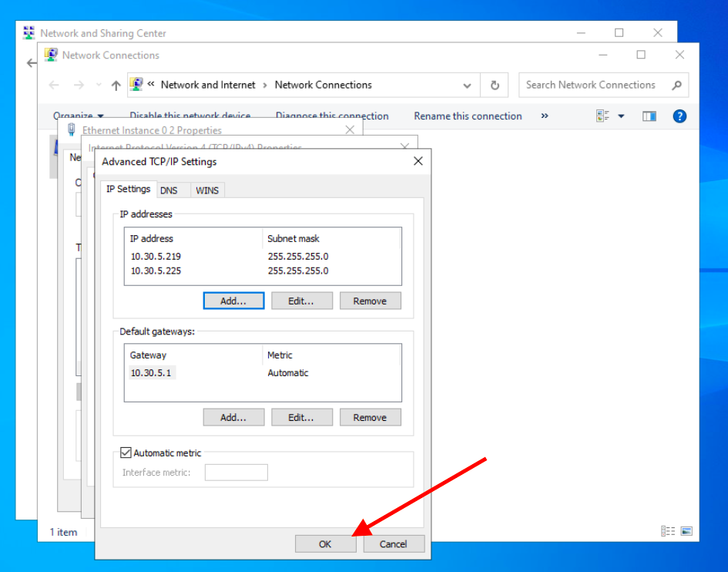Click the Ethernet Properties dialog title icon
Viewport: 728px width, 572px height.
(72, 130)
